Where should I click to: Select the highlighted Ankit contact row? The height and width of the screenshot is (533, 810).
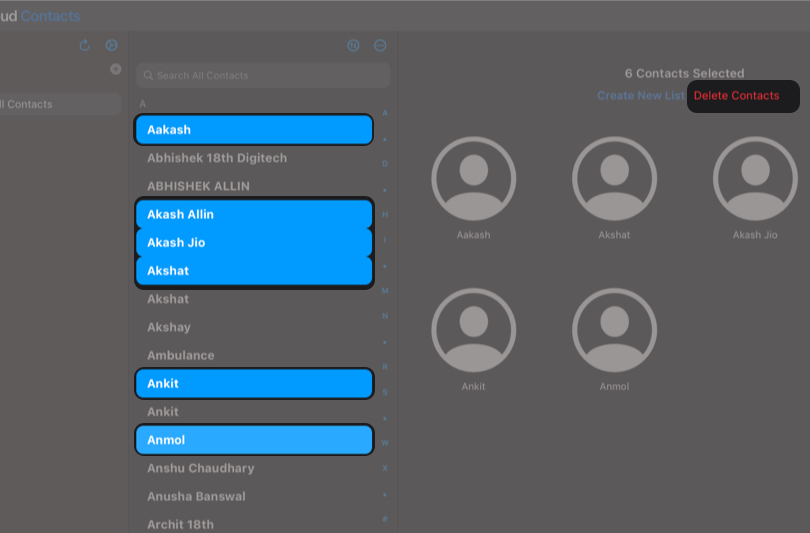click(254, 384)
